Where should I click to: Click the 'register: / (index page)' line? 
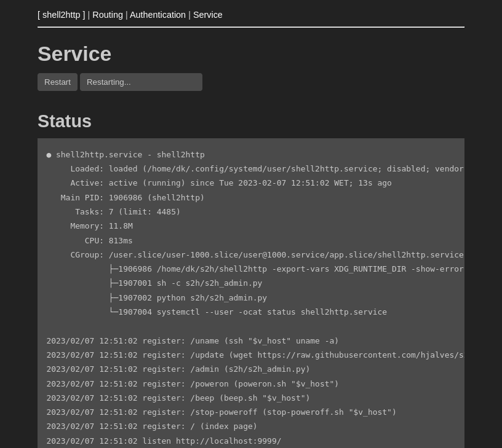152,426
